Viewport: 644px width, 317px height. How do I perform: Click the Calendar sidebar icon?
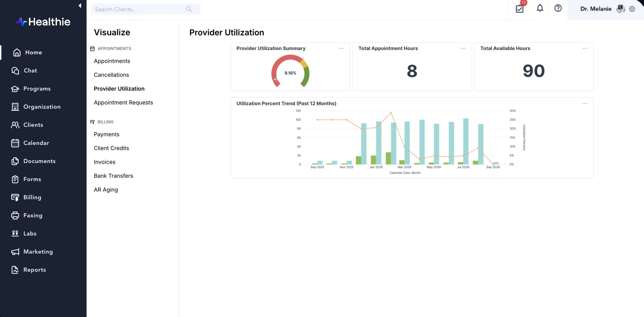pyautogui.click(x=15, y=143)
